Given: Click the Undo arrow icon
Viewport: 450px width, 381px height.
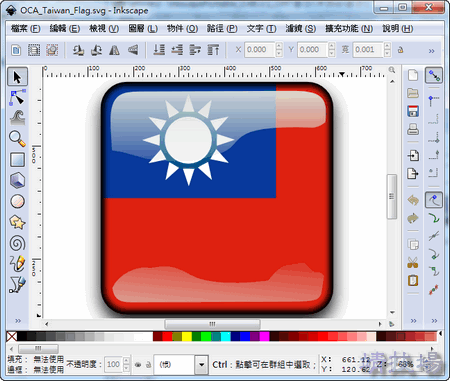Looking at the screenshot, I should (x=413, y=200).
